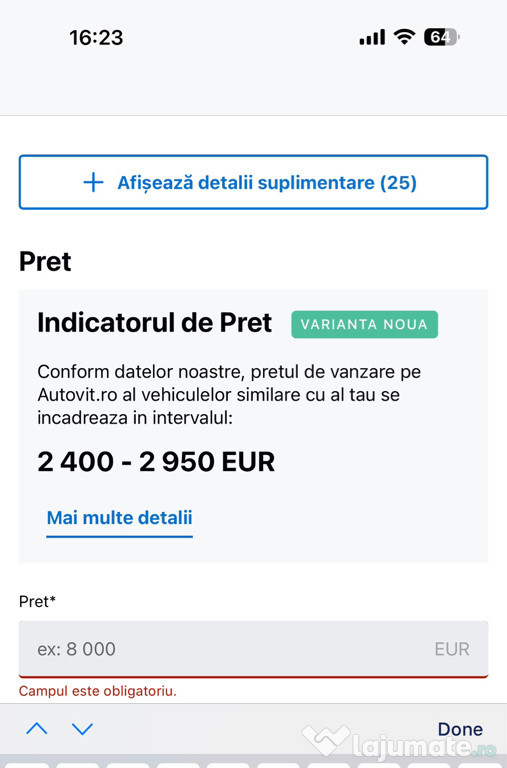This screenshot has width=507, height=768.
Task: Tap the Pret* field label
Action: pos(37,601)
